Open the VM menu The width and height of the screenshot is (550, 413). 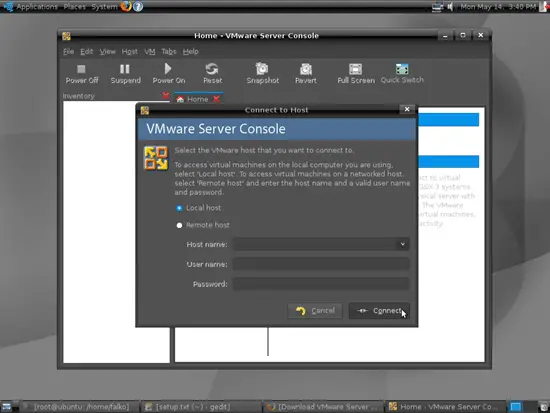(x=150, y=52)
